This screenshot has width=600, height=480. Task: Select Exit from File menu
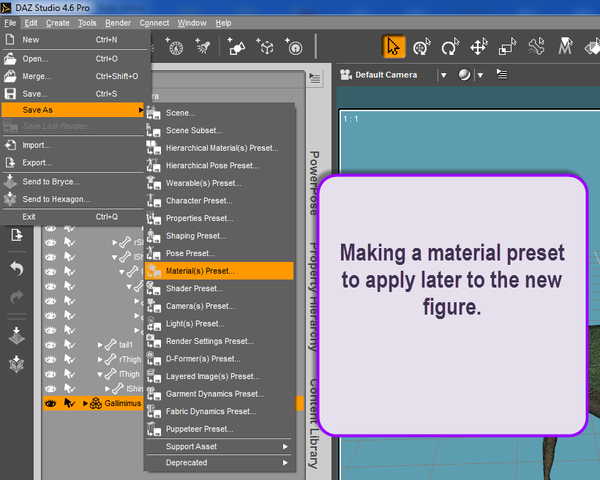tap(75, 217)
